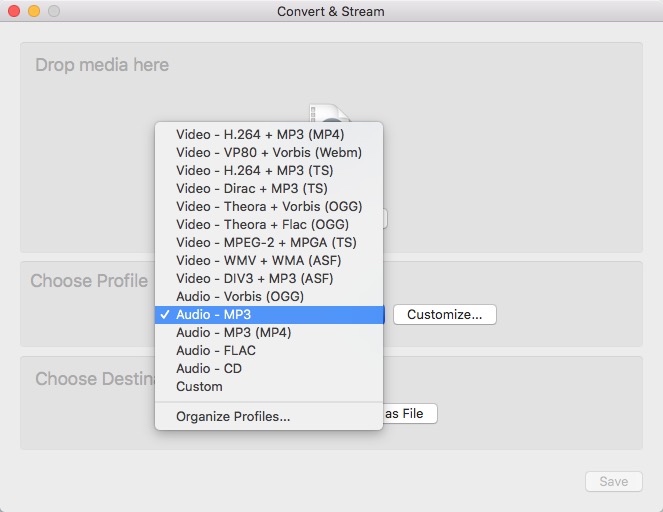Image resolution: width=663 pixels, height=512 pixels.
Task: Pick Audio - CD profile
Action: [x=269, y=369]
